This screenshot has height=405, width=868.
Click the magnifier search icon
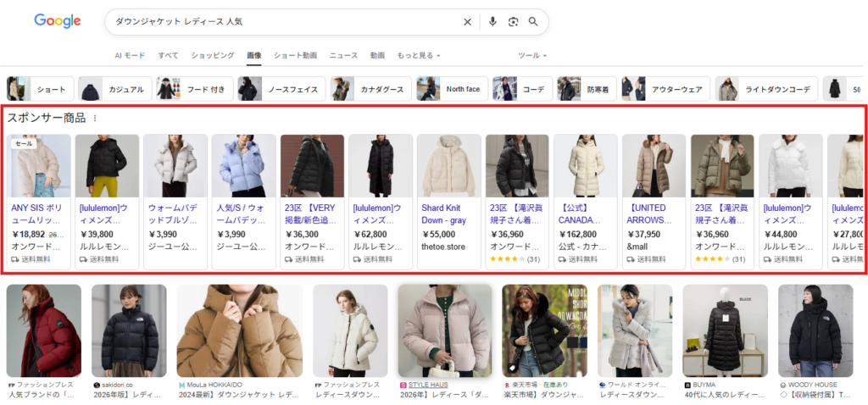coord(533,21)
